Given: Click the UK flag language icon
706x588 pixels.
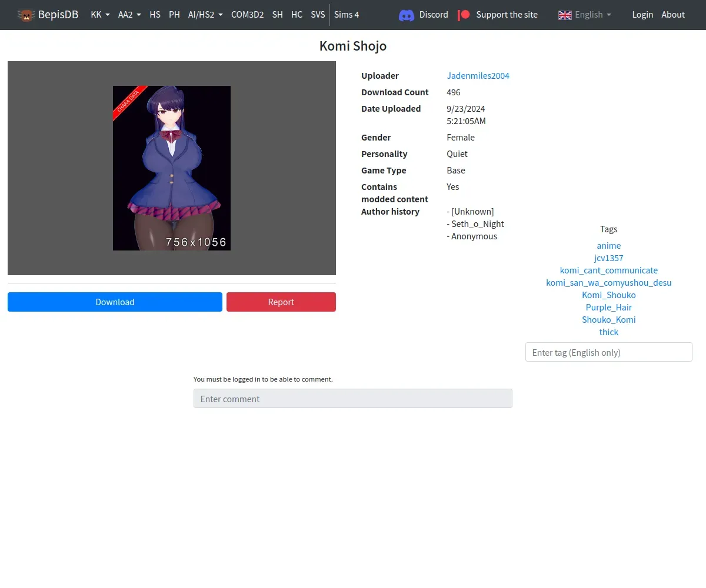Looking at the screenshot, I should pyautogui.click(x=565, y=15).
